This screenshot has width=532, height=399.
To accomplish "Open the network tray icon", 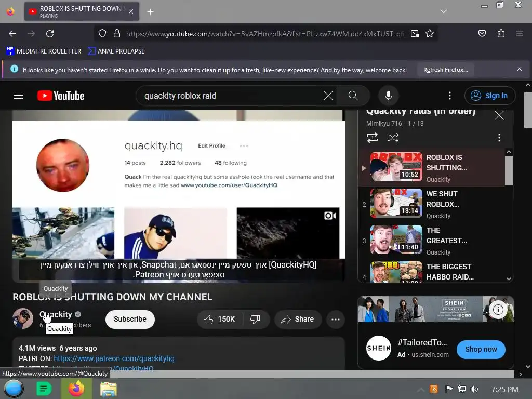I will (461, 389).
